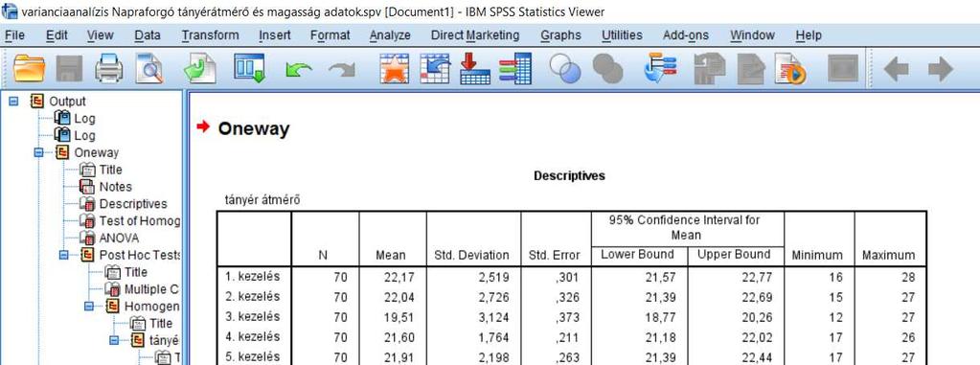Click the grayed screen toolbar icon

click(x=842, y=69)
